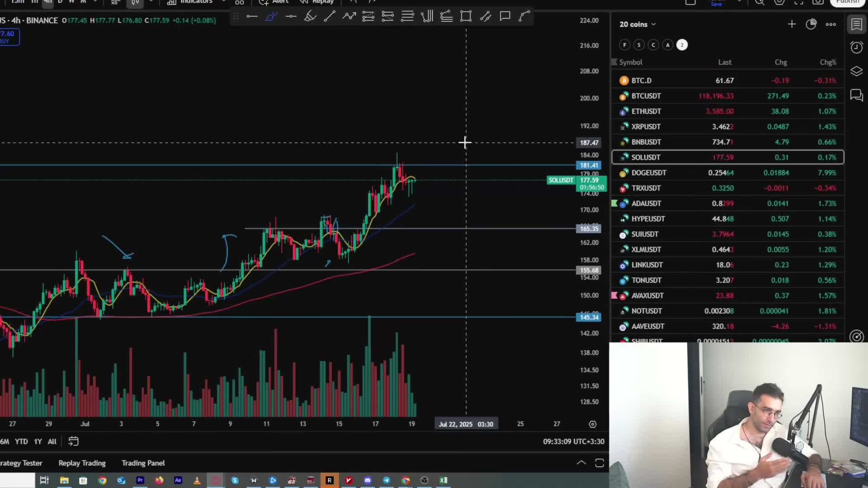Select the Fib Retracement tool

[x=368, y=17]
